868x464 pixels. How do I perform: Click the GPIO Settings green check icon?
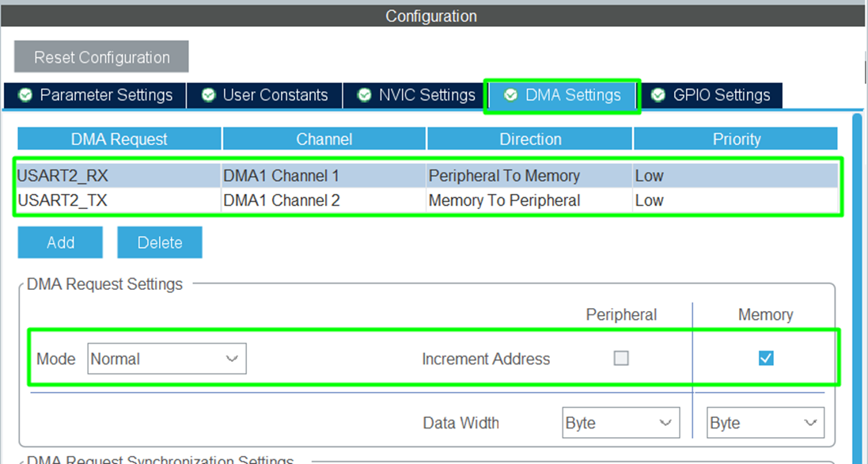[658, 95]
